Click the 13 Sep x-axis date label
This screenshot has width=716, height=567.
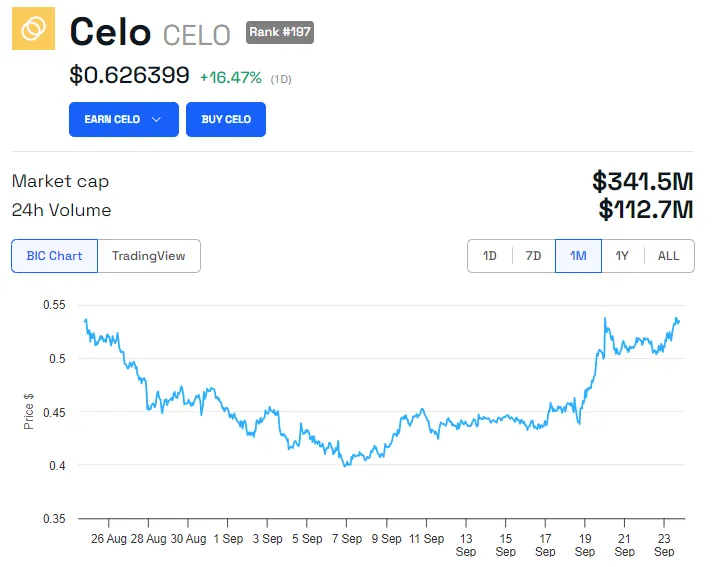pyautogui.click(x=465, y=544)
